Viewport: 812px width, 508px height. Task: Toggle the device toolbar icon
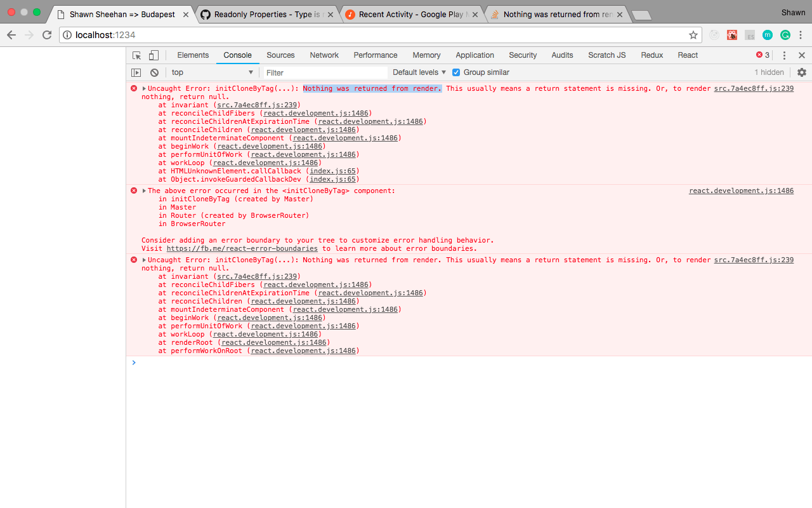[x=154, y=55]
